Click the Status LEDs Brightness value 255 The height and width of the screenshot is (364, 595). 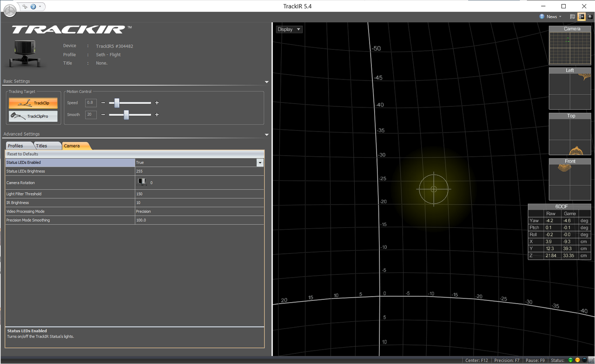tap(199, 172)
